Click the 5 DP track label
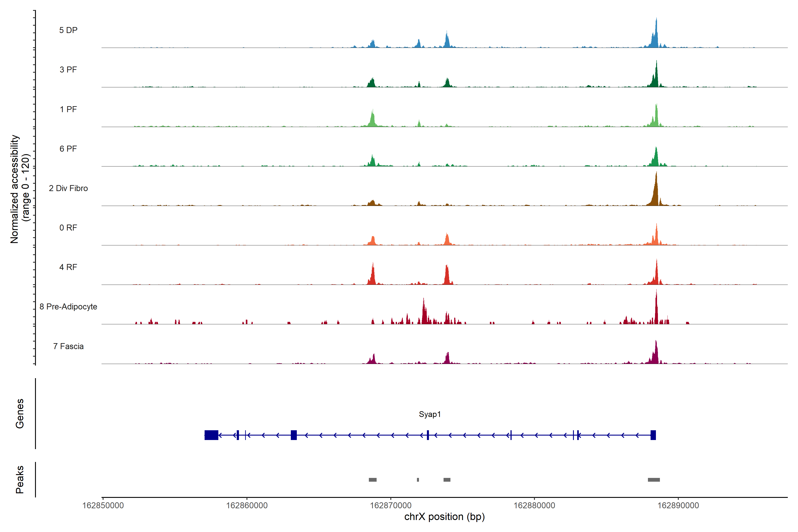Image resolution: width=798 pixels, height=532 pixels. (68, 30)
